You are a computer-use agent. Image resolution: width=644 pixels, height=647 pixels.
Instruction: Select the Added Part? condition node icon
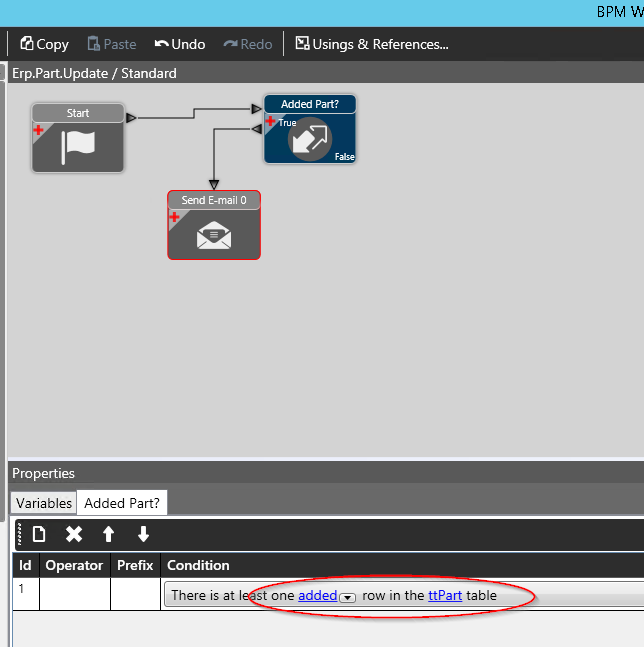pos(310,139)
